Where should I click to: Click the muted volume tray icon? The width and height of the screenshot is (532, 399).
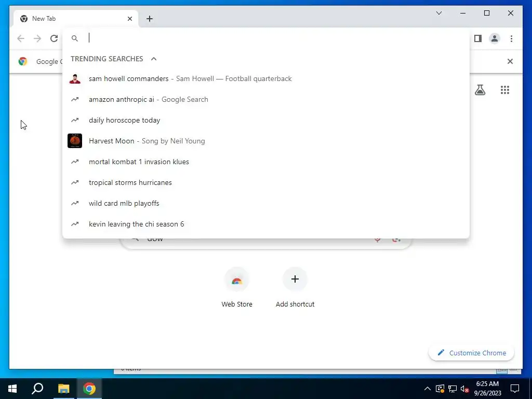point(465,389)
